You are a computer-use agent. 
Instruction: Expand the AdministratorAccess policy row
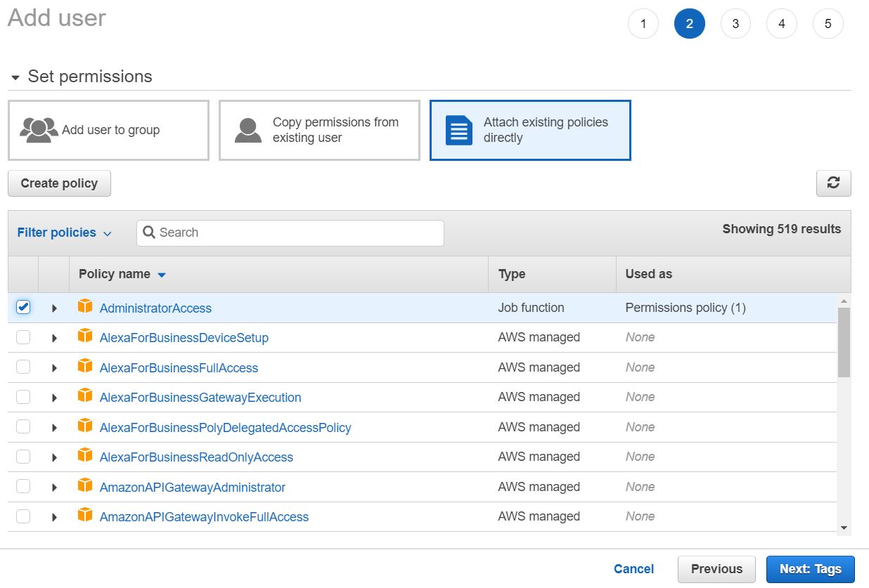pos(54,307)
